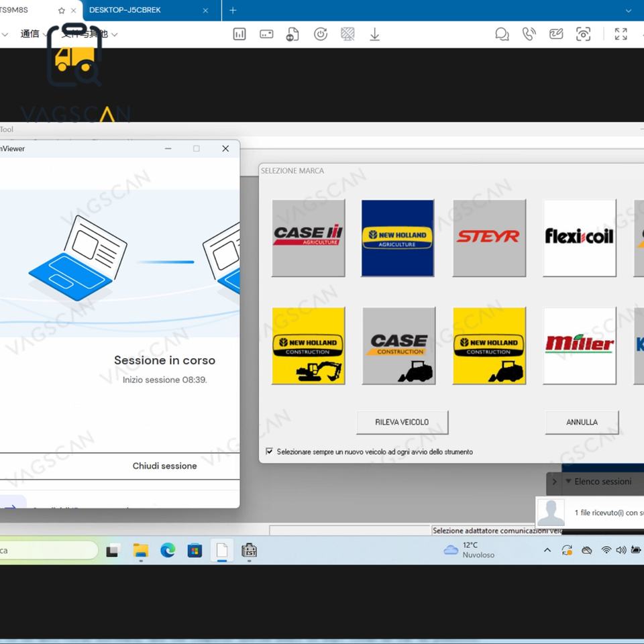Toggle 'Selezionare sempre un nuovo veicolo' checkbox
Screen dimensions: 644x644
coord(270,451)
